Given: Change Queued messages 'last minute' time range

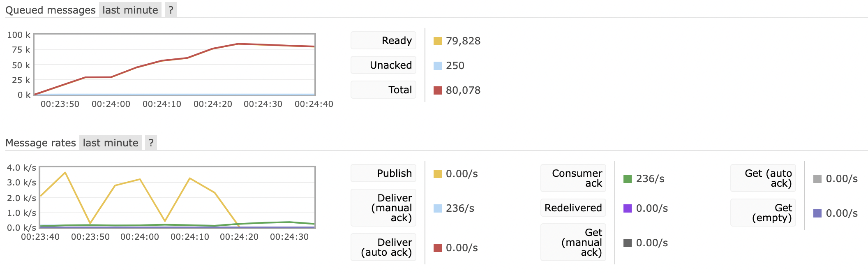Looking at the screenshot, I should tap(130, 10).
